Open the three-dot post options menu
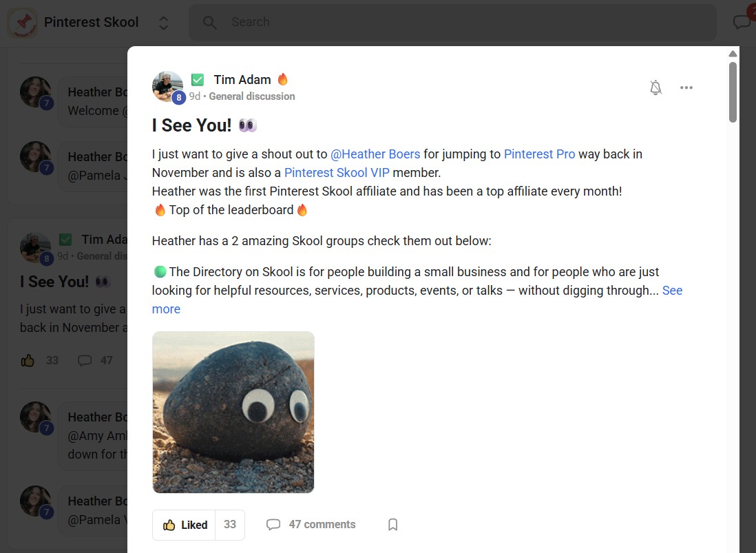The height and width of the screenshot is (553, 756). point(686,87)
